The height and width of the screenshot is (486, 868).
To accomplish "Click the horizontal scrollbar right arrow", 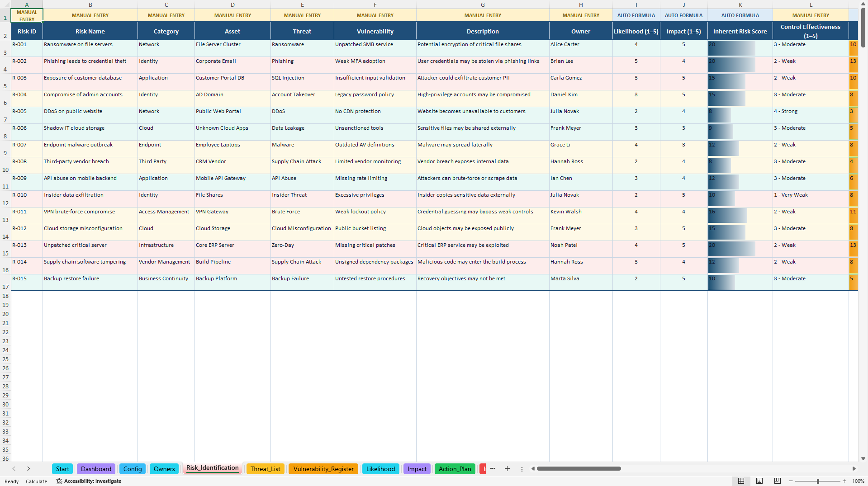I will click(x=854, y=469).
